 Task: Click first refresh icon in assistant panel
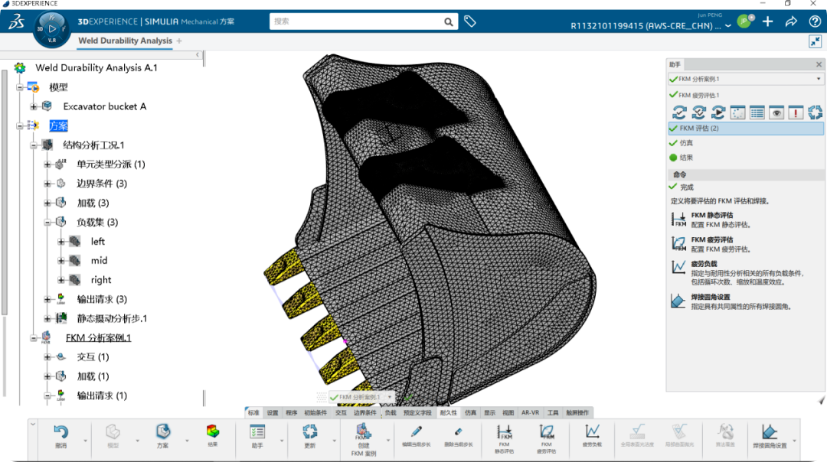[679, 112]
